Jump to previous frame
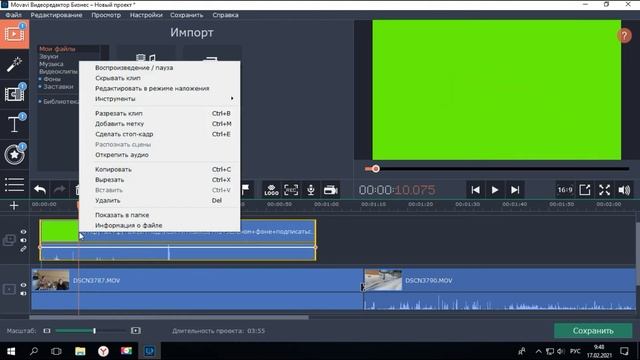640x360 pixels. pos(476,190)
